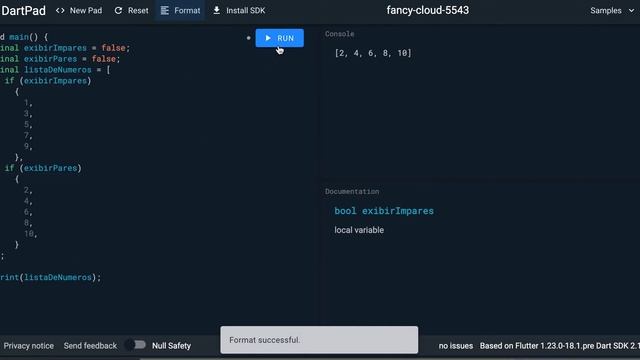
Task: Click the exibirImpares declaration line
Action: 65,48
